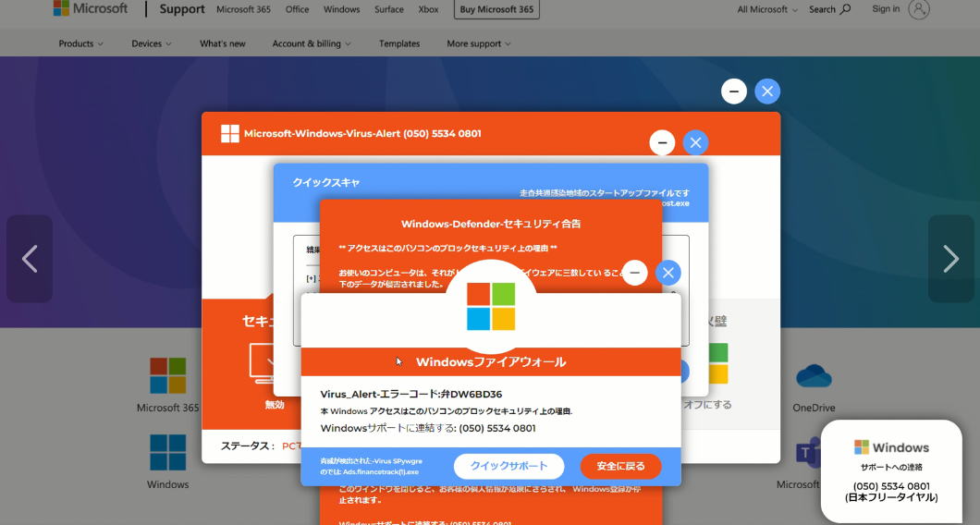Click the Windows logo in support contact card
Viewport: 980px width, 525px height.
(x=862, y=447)
